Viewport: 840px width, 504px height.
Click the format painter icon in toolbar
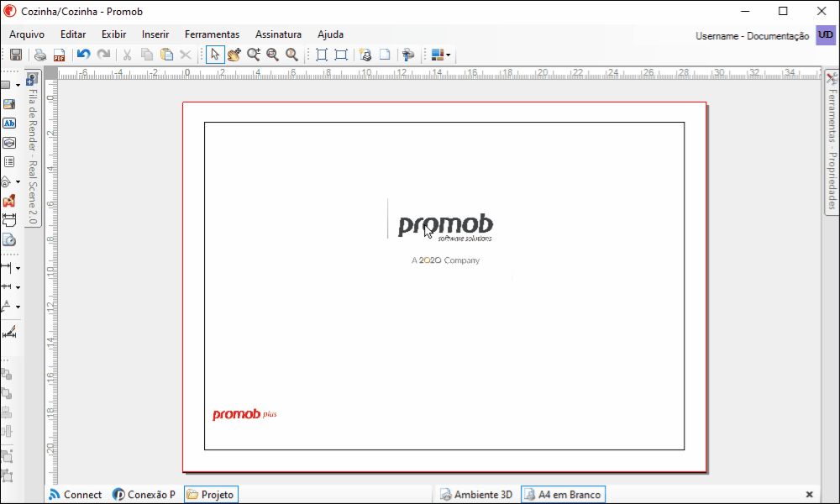(x=408, y=55)
